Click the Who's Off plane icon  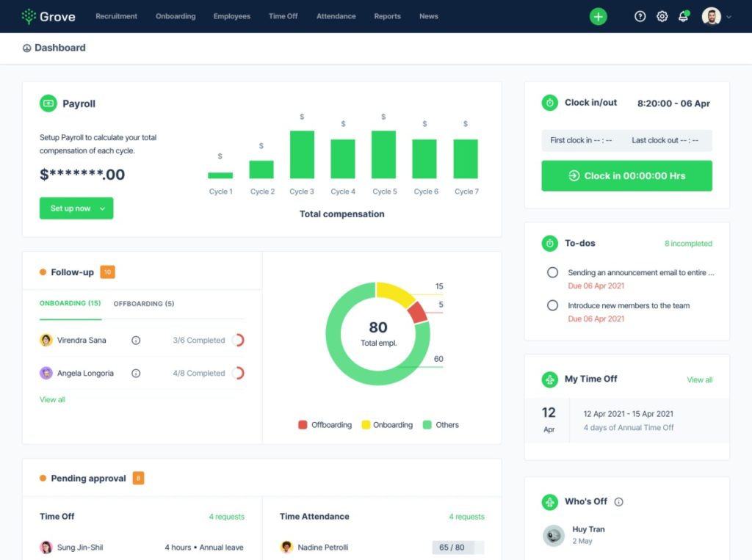click(549, 502)
